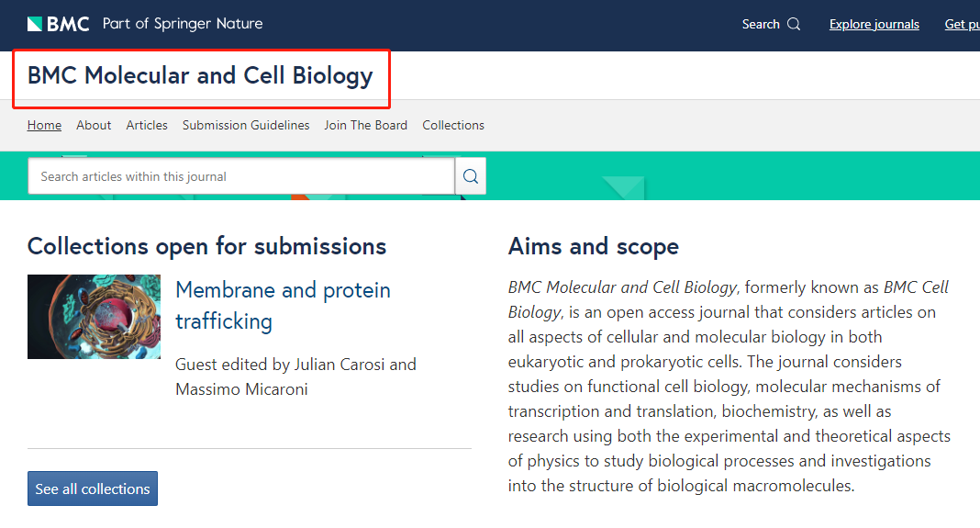The image size is (980, 528).
Task: Focus the 'Search articles within this journal' field
Action: point(241,176)
